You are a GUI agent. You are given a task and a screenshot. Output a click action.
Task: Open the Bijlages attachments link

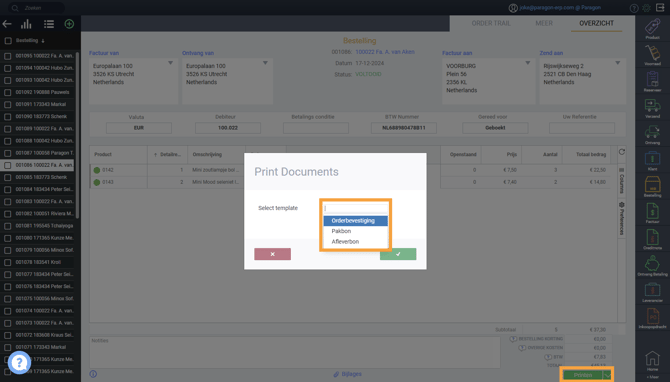click(x=348, y=374)
